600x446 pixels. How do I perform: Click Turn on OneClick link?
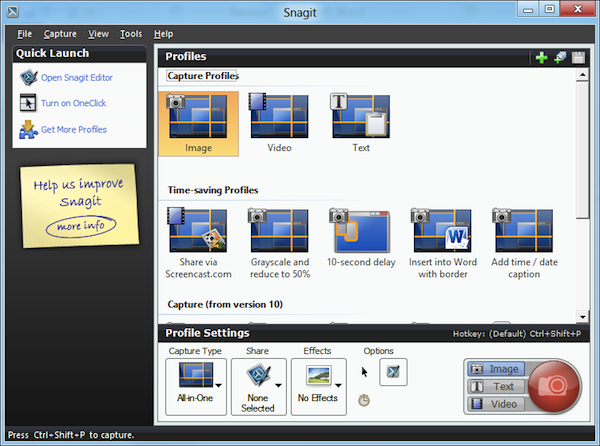point(73,103)
